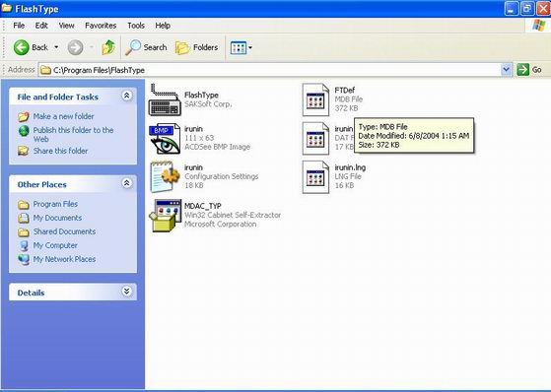Open My Documents link
The height and width of the screenshot is (392, 551).
(57, 218)
